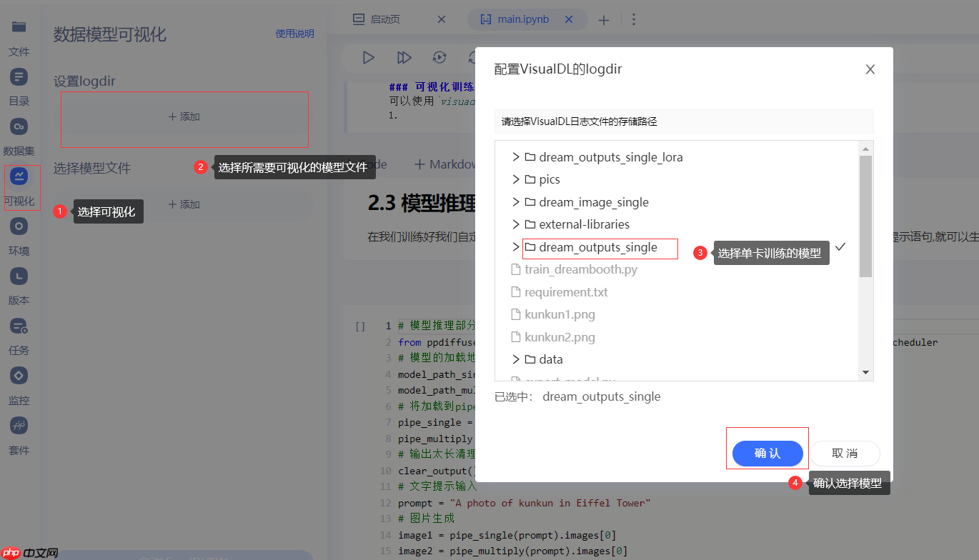The height and width of the screenshot is (560, 979).
Task: Click the VisualDL log path input field
Action: click(x=683, y=121)
